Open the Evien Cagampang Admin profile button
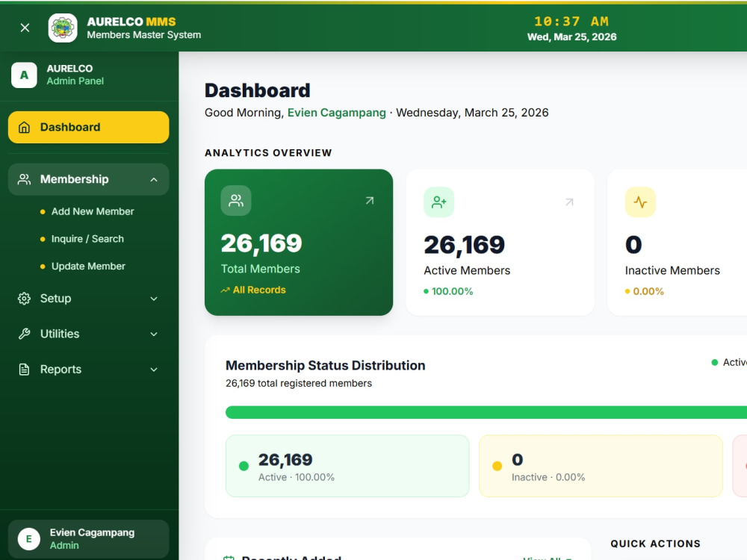Viewport: 747px width, 560px height. pyautogui.click(x=89, y=539)
